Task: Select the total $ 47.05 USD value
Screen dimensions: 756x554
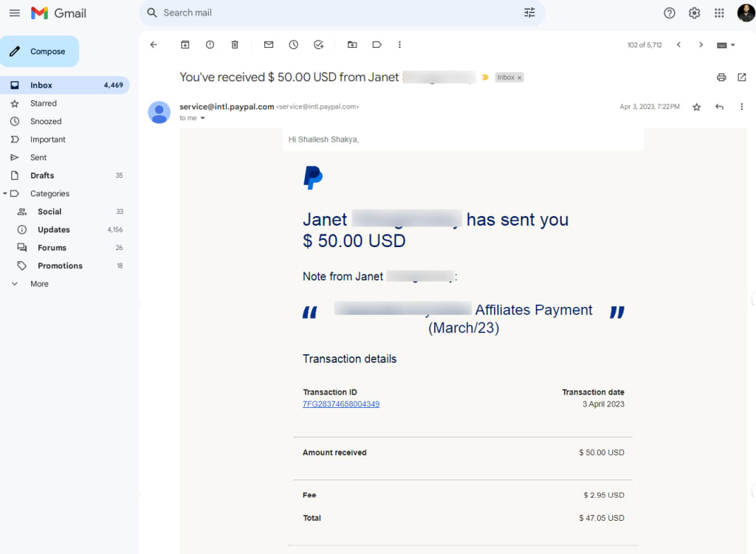Action: tap(601, 519)
